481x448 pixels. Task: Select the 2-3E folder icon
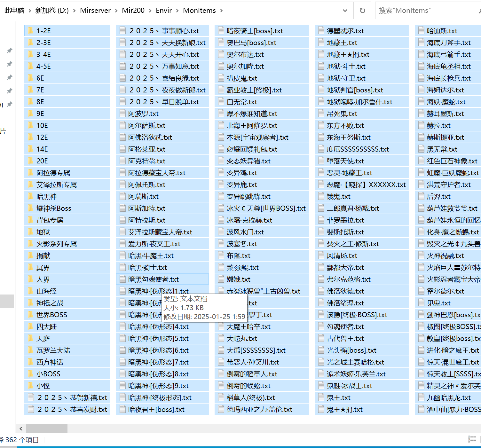click(x=31, y=42)
